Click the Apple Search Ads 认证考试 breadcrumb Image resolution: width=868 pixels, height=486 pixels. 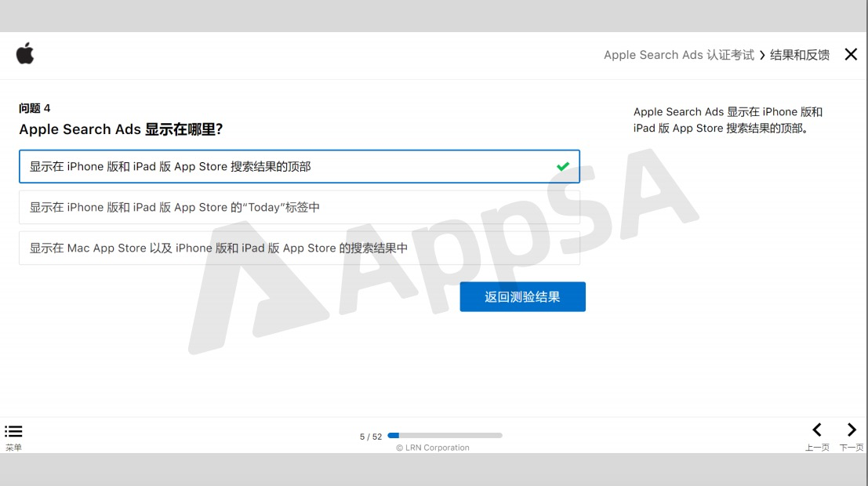(x=679, y=55)
